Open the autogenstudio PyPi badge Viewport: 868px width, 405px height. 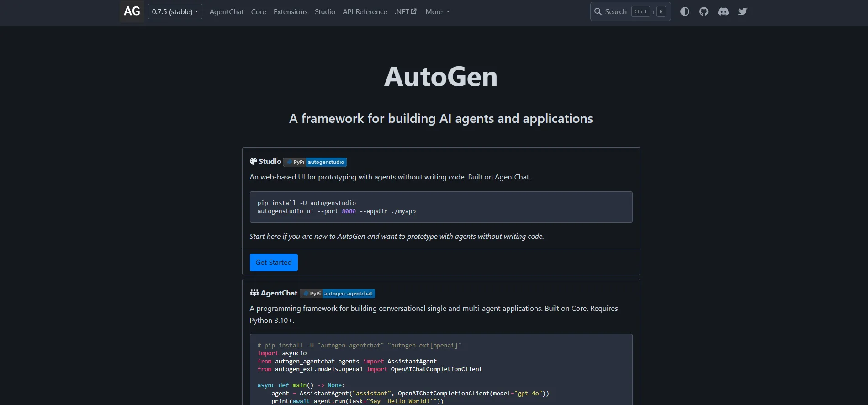pyautogui.click(x=315, y=162)
